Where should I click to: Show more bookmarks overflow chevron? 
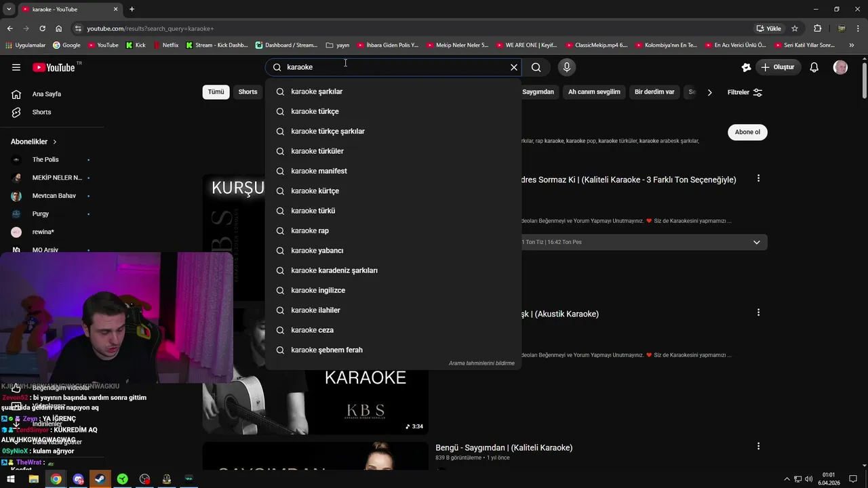coord(852,45)
